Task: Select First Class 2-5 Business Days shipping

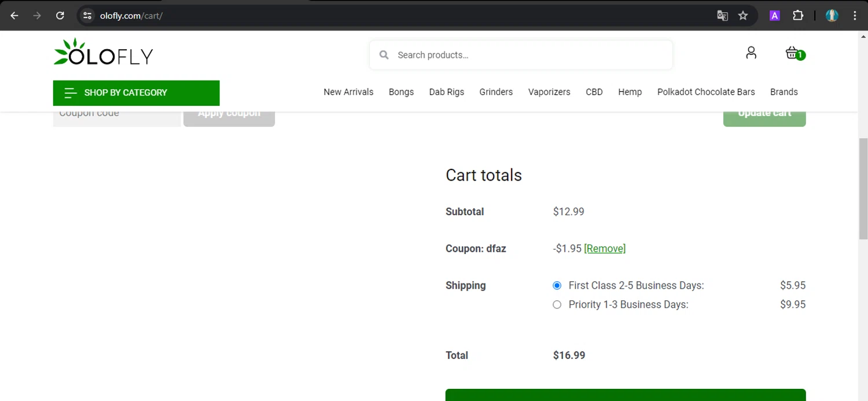Action: coord(557,285)
